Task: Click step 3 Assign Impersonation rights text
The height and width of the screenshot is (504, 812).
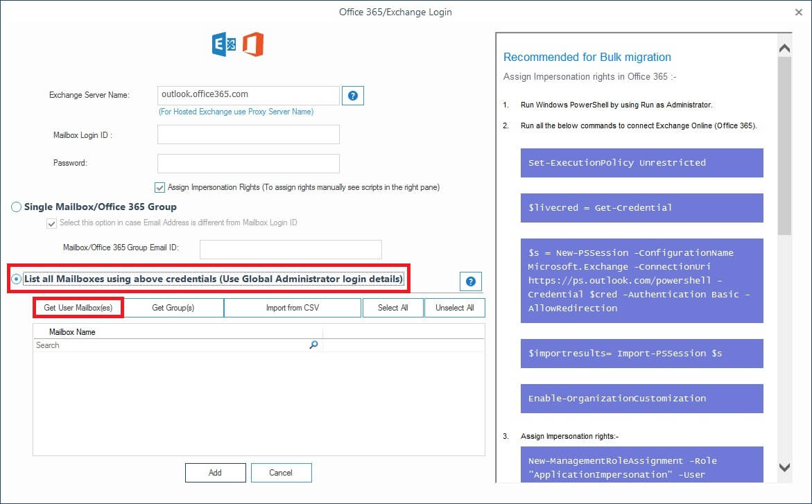Action: coord(569,436)
